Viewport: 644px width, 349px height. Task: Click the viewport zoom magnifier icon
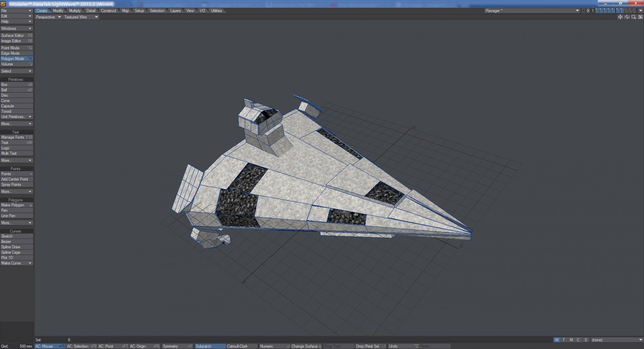(634, 17)
